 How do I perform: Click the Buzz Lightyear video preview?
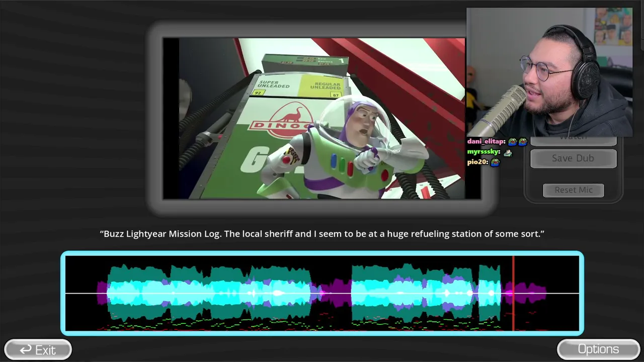pos(322,118)
